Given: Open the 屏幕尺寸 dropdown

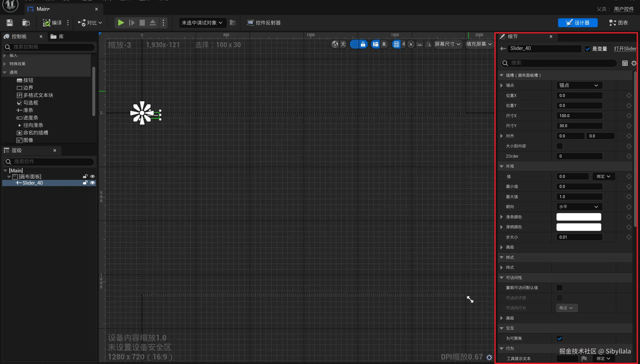Looking at the screenshot, I should (x=447, y=44).
